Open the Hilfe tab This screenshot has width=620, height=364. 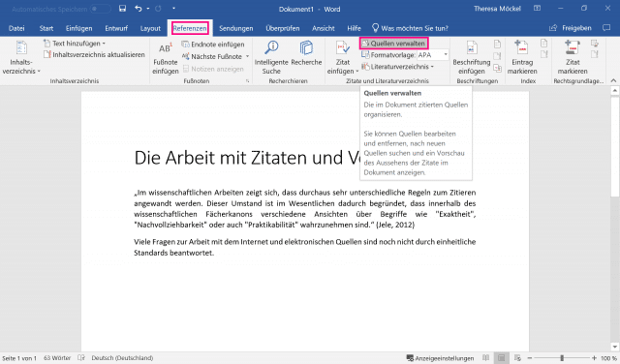coord(354,28)
